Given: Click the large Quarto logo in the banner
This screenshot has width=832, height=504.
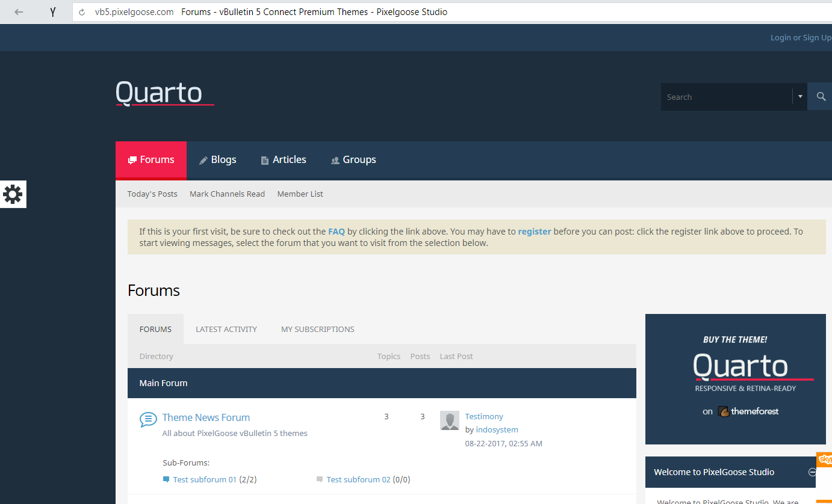Looking at the screenshot, I should [753, 367].
